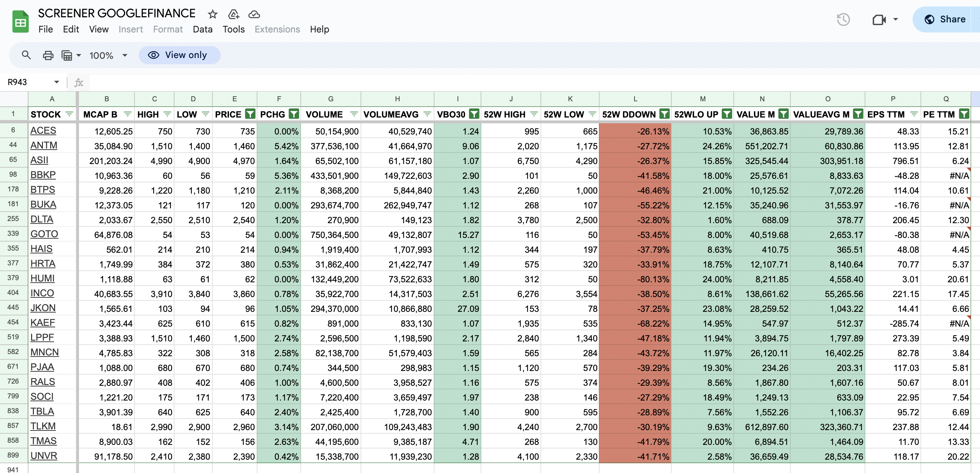
Task: Select column A header
Action: (x=52, y=99)
